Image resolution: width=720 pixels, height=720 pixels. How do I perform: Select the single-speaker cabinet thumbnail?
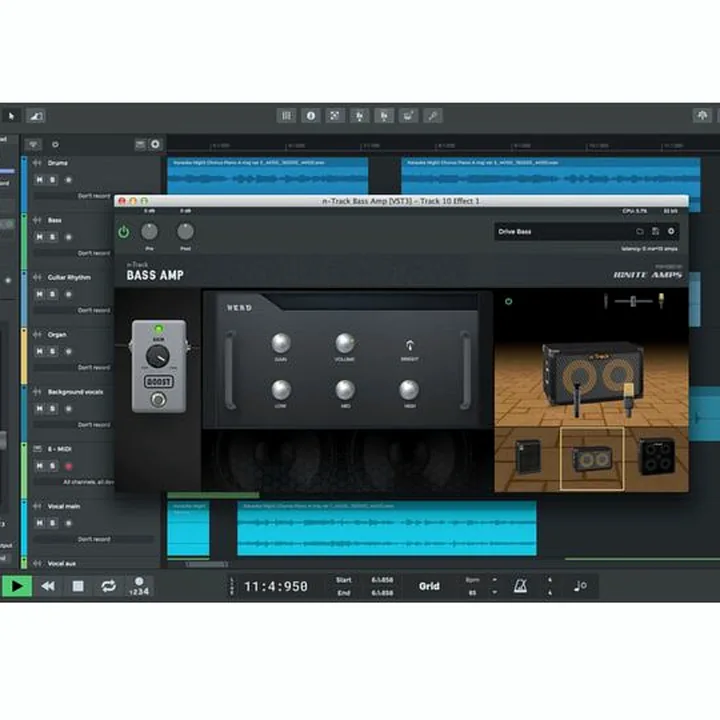[528, 456]
